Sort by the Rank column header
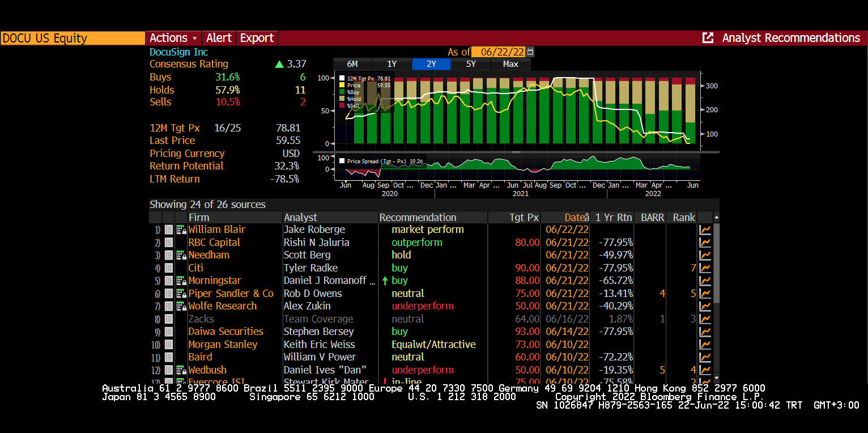 [x=683, y=218]
